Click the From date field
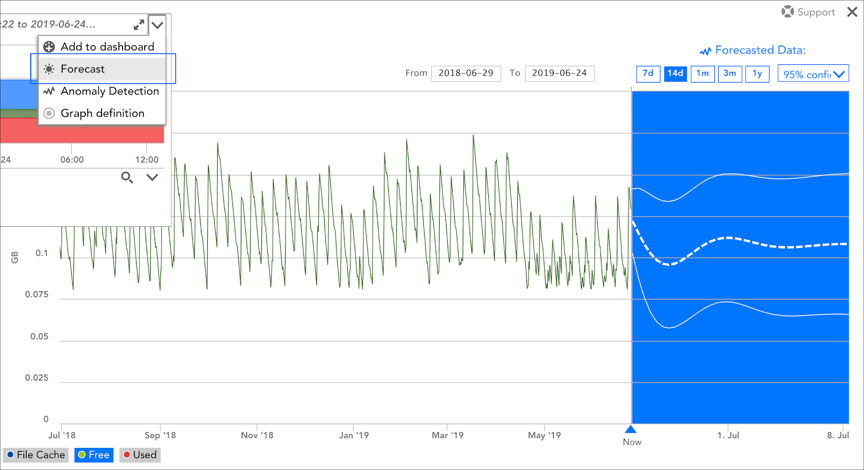The height and width of the screenshot is (470, 864). 466,74
